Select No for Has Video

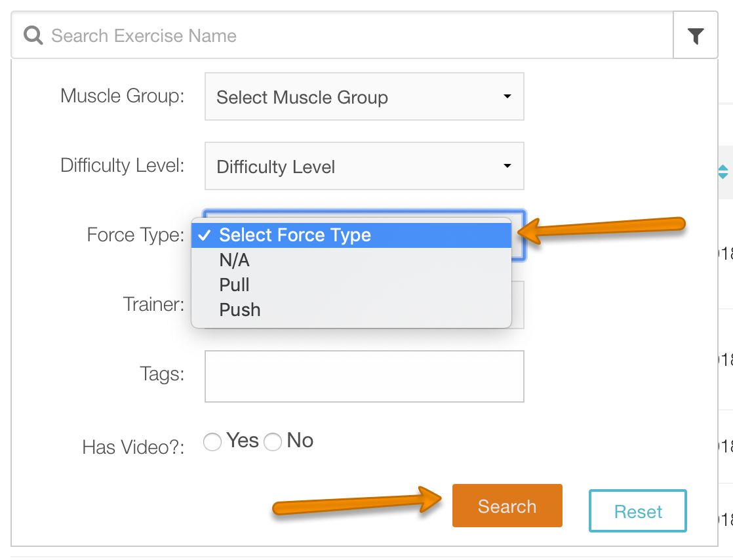[273, 442]
